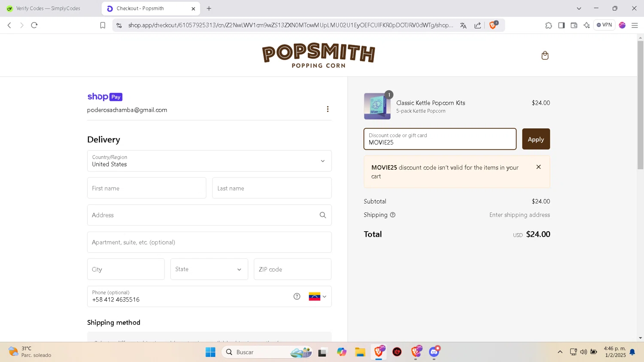The image size is (644, 362).
Task: Focus the Apartment, suite field
Action: [x=210, y=242]
